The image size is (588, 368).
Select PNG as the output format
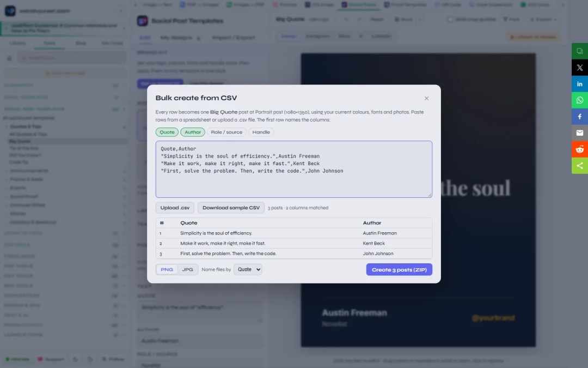click(x=167, y=270)
